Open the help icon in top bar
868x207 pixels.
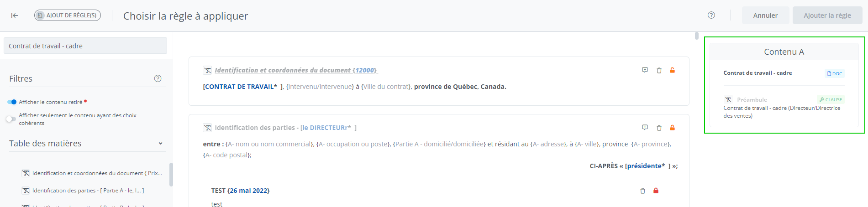711,15
